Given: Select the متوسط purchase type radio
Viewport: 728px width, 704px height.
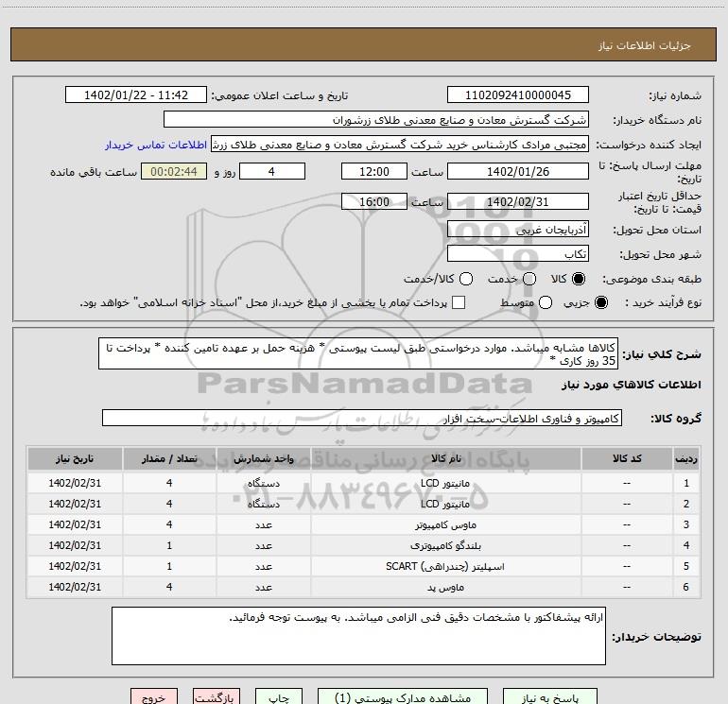Looking at the screenshot, I should click(546, 303).
